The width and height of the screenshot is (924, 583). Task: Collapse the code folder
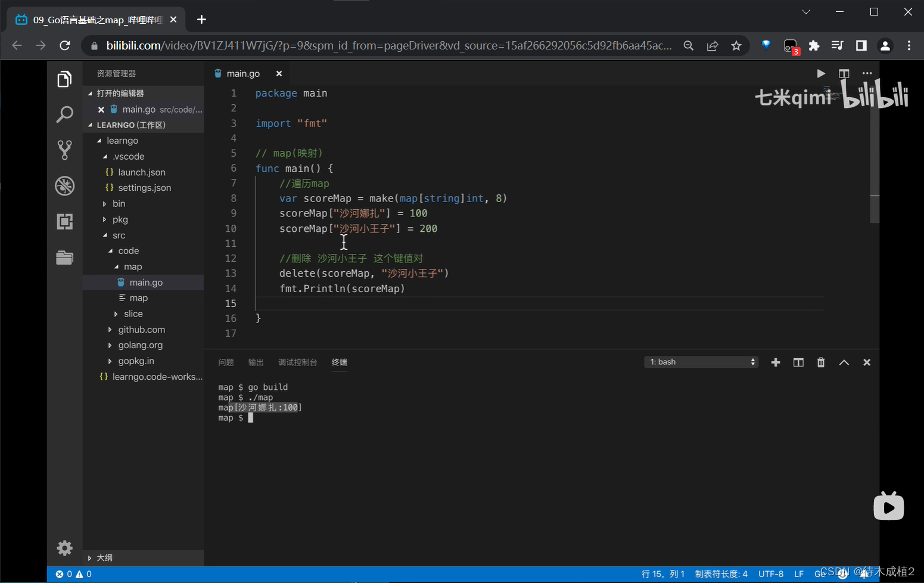pos(144,251)
